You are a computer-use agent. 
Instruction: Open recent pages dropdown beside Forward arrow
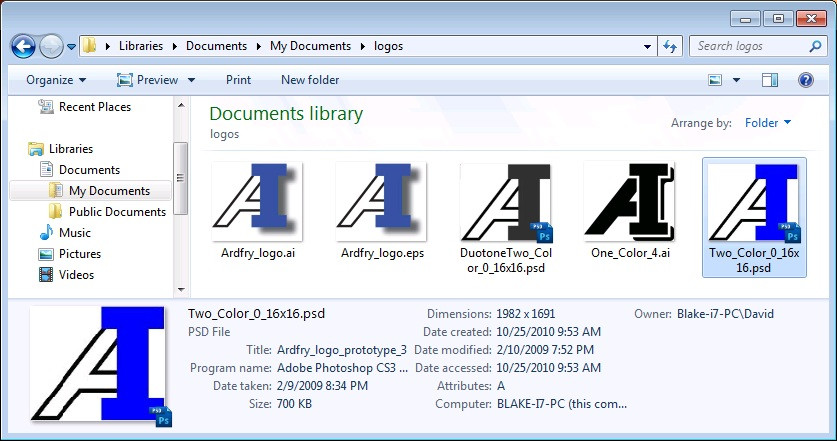[x=72, y=47]
